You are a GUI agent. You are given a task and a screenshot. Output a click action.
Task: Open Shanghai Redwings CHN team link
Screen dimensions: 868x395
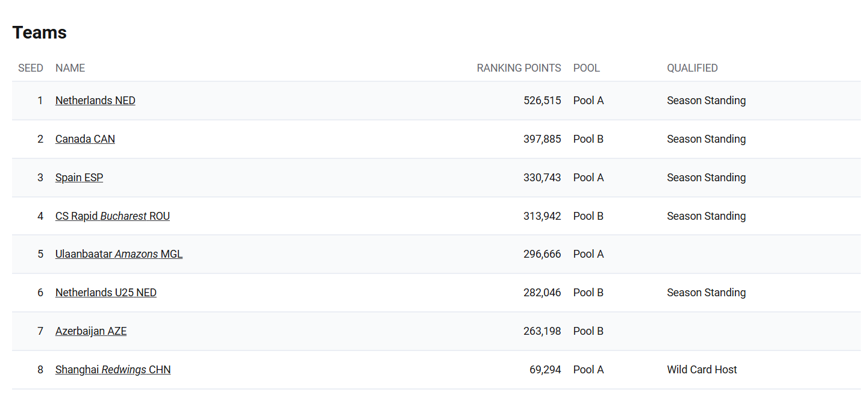coord(113,370)
